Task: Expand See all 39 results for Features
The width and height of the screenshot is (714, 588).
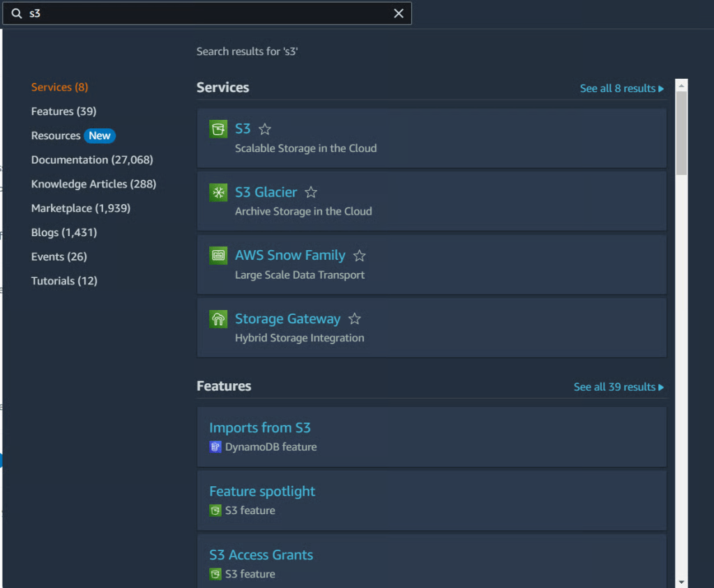Action: pyautogui.click(x=618, y=387)
